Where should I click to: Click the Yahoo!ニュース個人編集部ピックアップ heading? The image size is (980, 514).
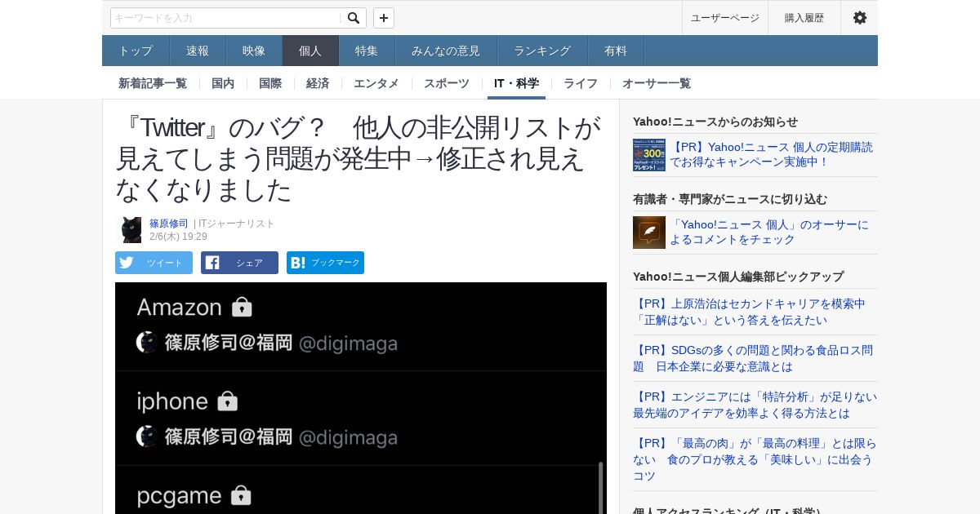[738, 277]
